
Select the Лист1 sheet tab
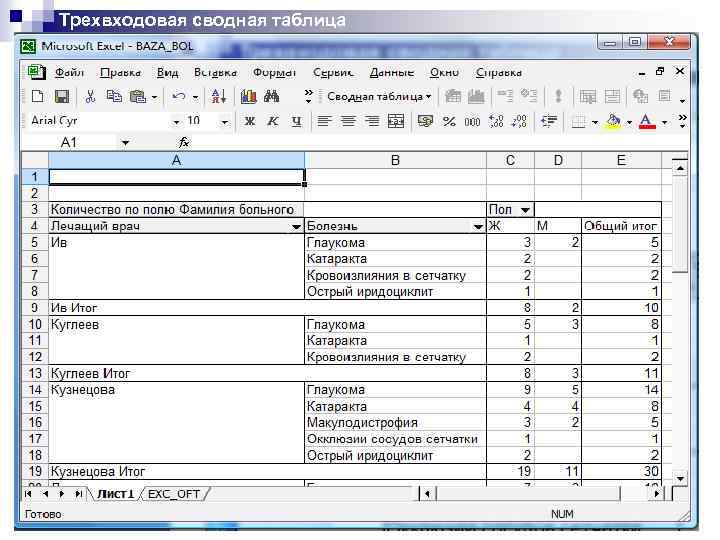click(115, 494)
